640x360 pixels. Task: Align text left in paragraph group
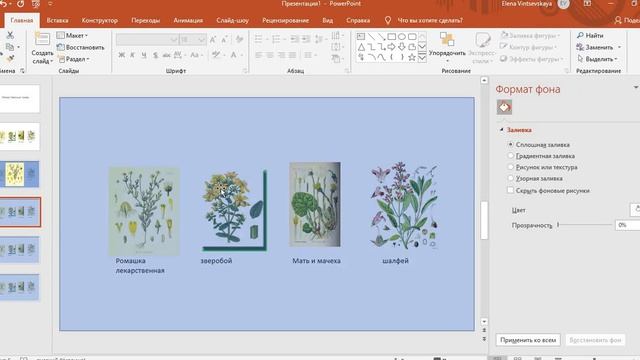tap(258, 55)
